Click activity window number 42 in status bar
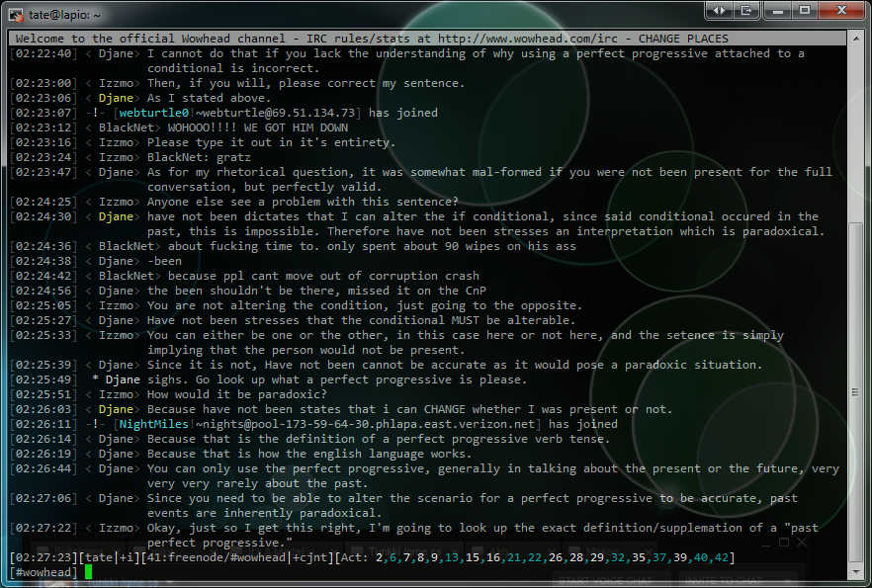872x588 pixels. point(724,557)
